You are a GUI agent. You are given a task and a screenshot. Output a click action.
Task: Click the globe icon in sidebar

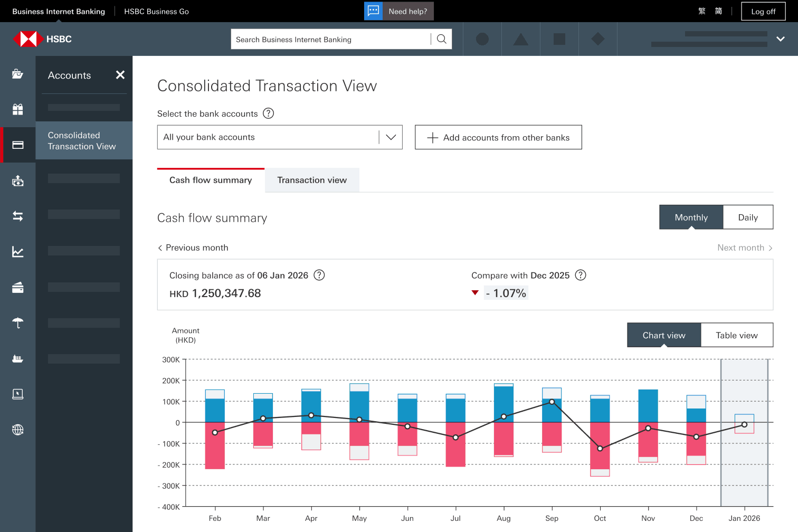pos(17,430)
